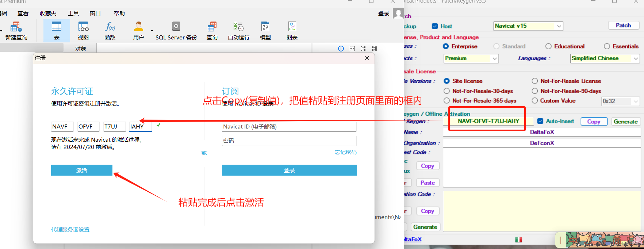
Task: Open the 代理服务器设置 proxy settings link
Action: click(70, 229)
